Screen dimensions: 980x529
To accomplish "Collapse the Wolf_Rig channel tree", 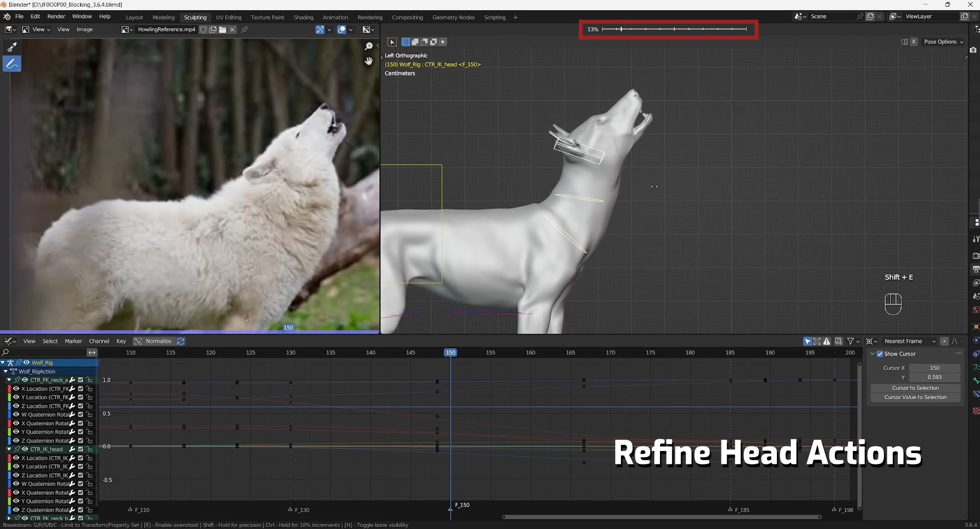I will click(x=3, y=363).
